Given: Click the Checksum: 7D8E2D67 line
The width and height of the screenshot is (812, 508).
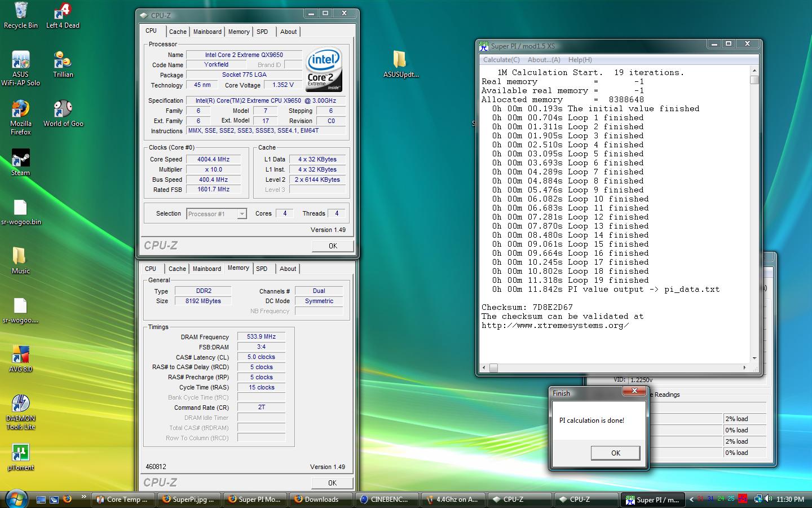Looking at the screenshot, I should point(527,308).
